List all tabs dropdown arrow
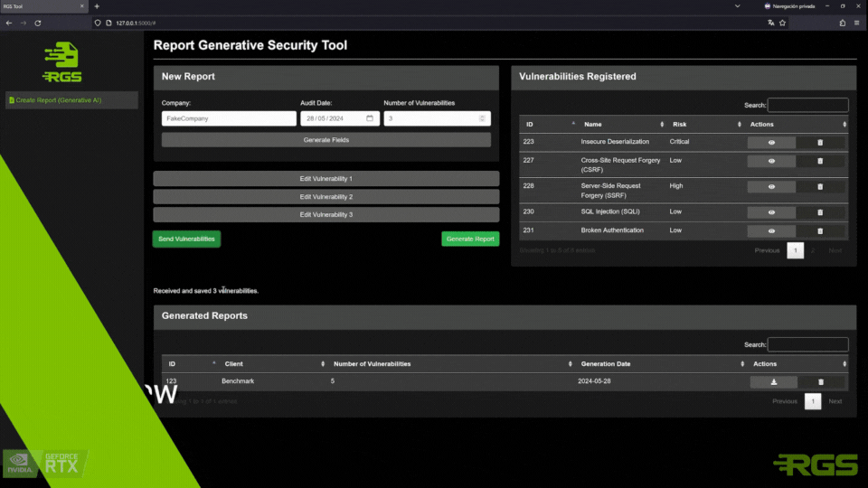 [738, 6]
